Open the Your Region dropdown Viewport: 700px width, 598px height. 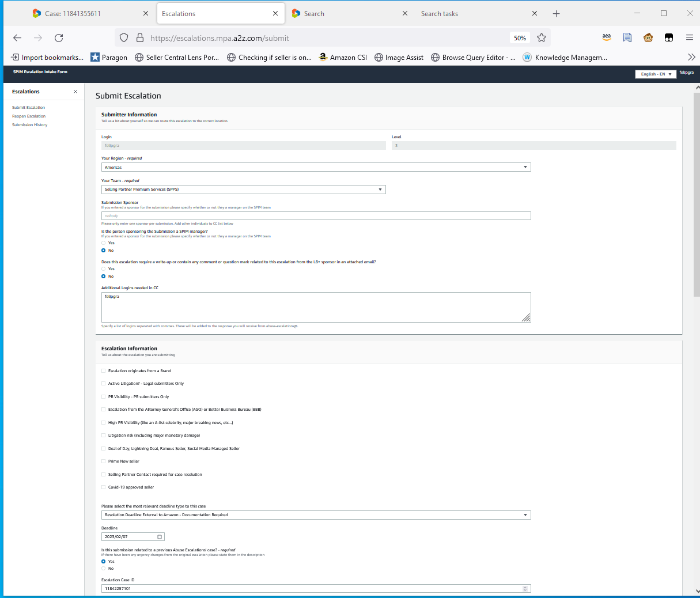point(316,167)
